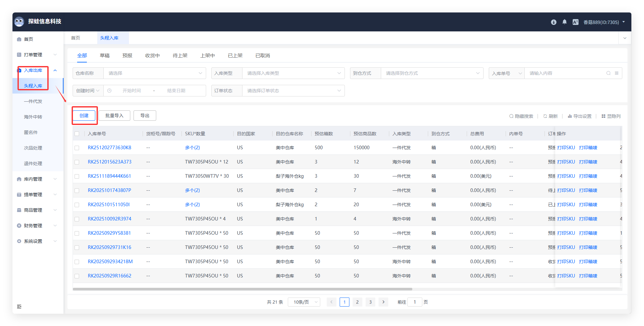Expand the 财务管理 sidebar menu
This screenshot has height=326, width=644.
point(37,226)
